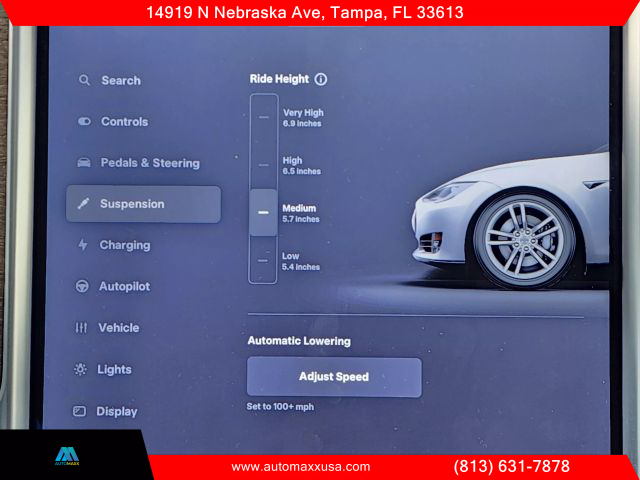Open the Autopilot settings label
This screenshot has height=480, width=640.
tap(124, 287)
